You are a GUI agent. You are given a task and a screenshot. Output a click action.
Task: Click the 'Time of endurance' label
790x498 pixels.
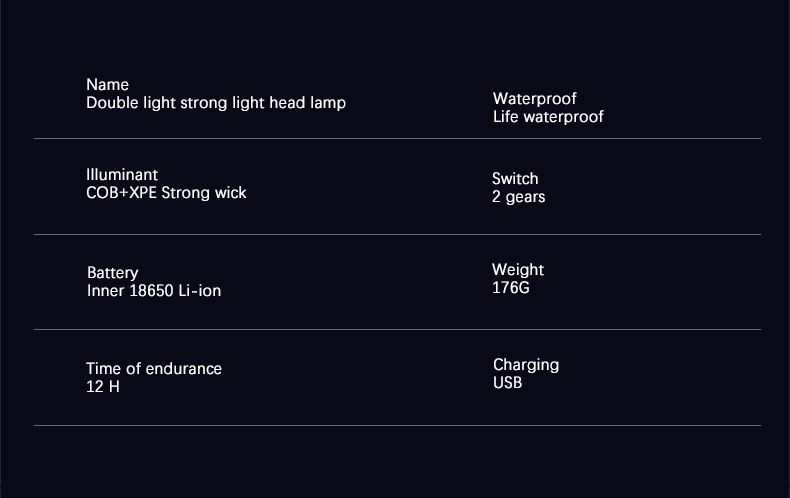(154, 368)
